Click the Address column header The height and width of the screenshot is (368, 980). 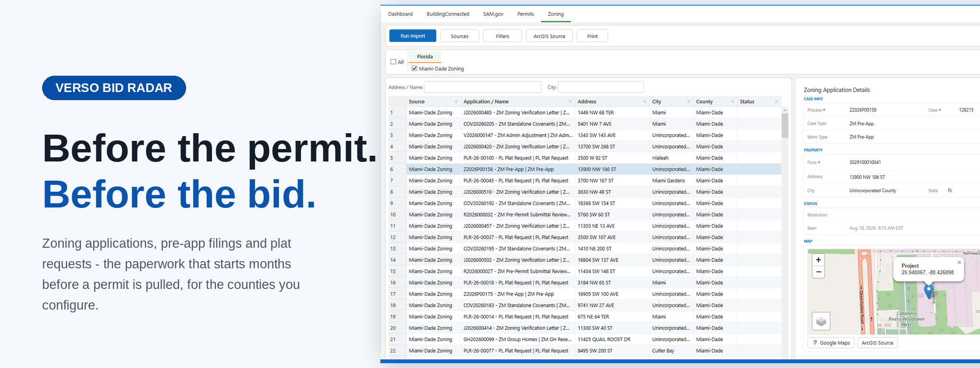[612, 102]
